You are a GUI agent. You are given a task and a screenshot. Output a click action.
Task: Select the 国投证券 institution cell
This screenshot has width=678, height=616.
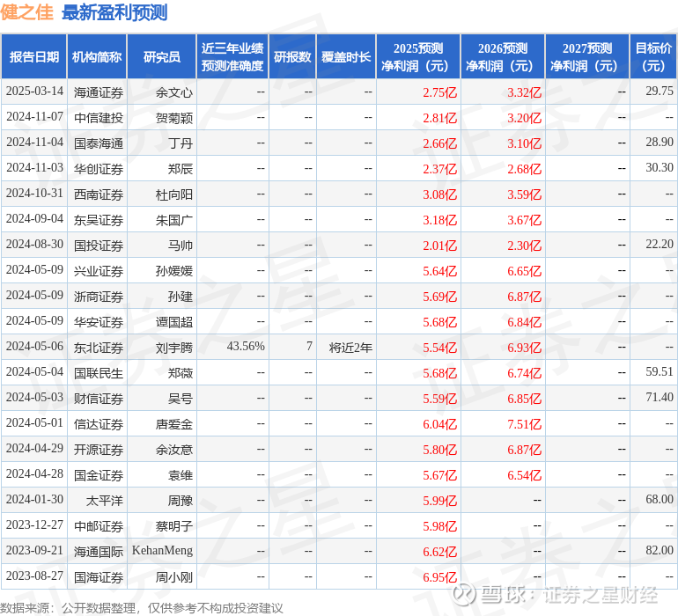click(x=99, y=246)
